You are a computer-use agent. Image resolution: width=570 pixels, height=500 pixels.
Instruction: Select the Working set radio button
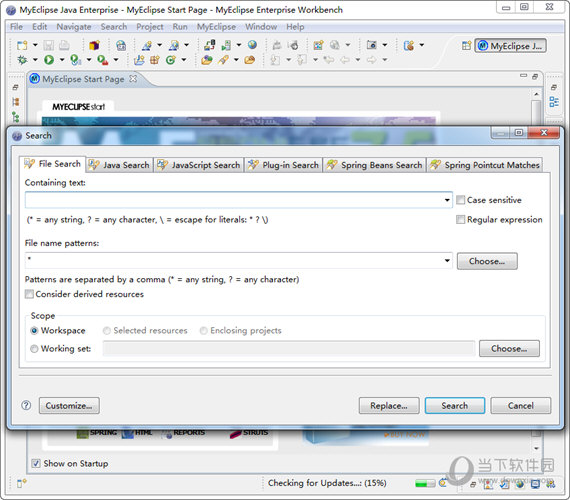[x=34, y=349]
